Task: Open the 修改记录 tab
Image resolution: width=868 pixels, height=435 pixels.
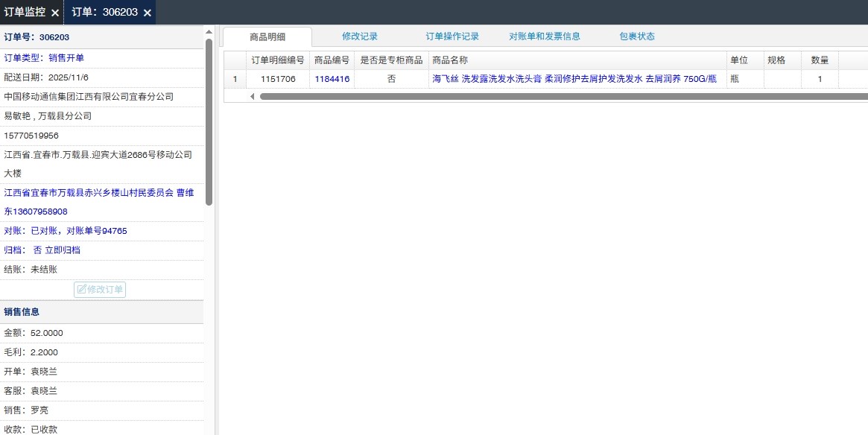Action: (360, 36)
